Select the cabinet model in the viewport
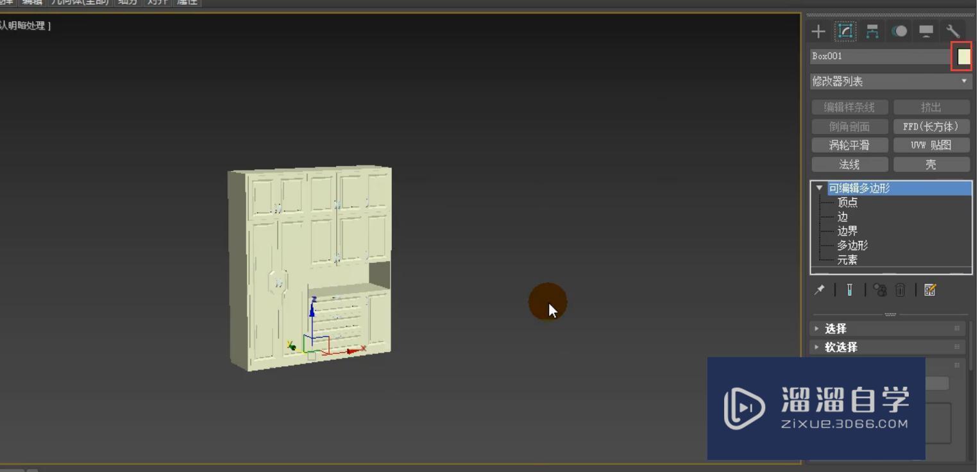Viewport: 980px width, 472px height. (310, 268)
